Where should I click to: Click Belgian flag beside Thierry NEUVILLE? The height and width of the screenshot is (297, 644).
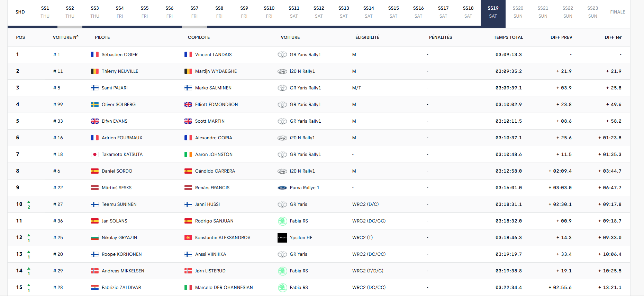click(x=95, y=71)
